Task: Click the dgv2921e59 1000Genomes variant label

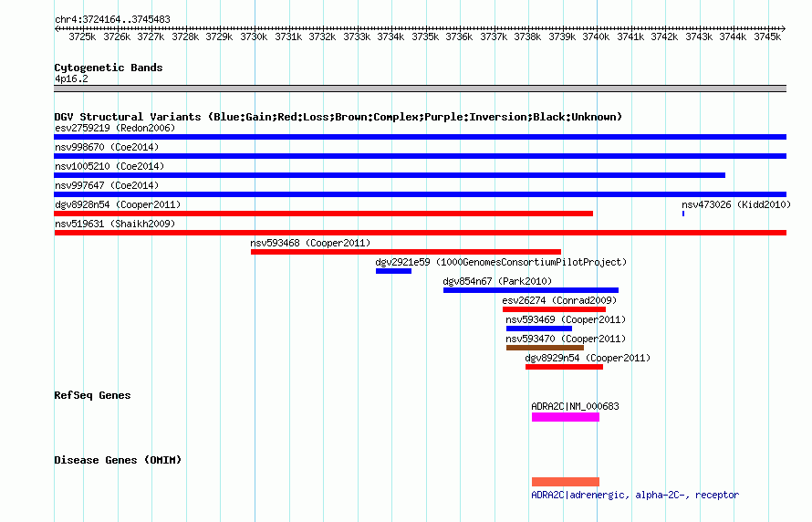Action: (x=501, y=262)
